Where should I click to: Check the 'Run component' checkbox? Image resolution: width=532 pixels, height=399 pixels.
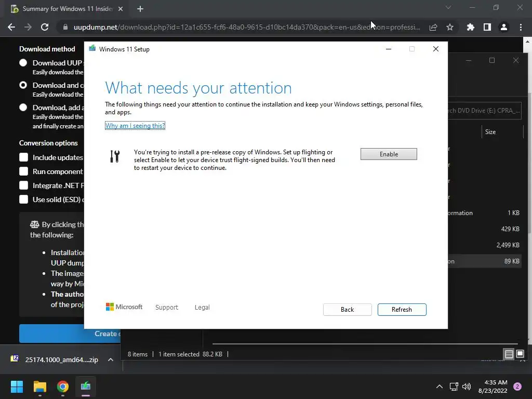point(23,171)
